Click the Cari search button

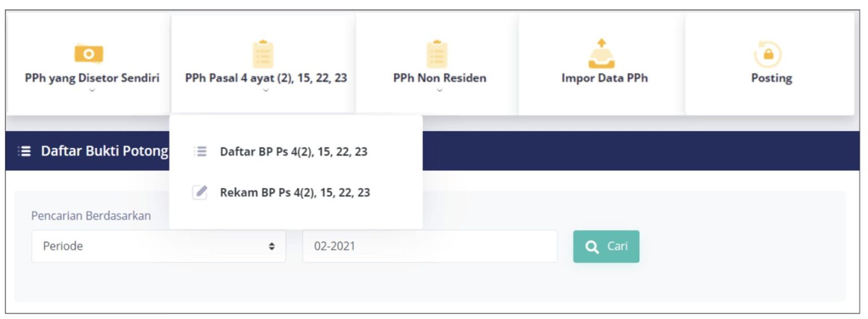(606, 247)
